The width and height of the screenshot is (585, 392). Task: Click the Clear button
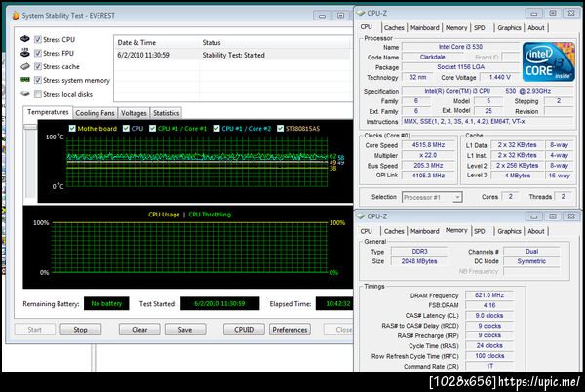(139, 330)
